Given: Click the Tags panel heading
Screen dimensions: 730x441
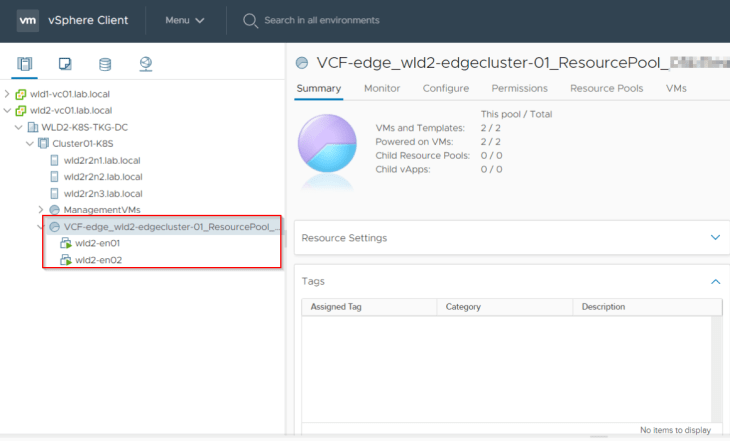Looking at the screenshot, I should (x=313, y=281).
